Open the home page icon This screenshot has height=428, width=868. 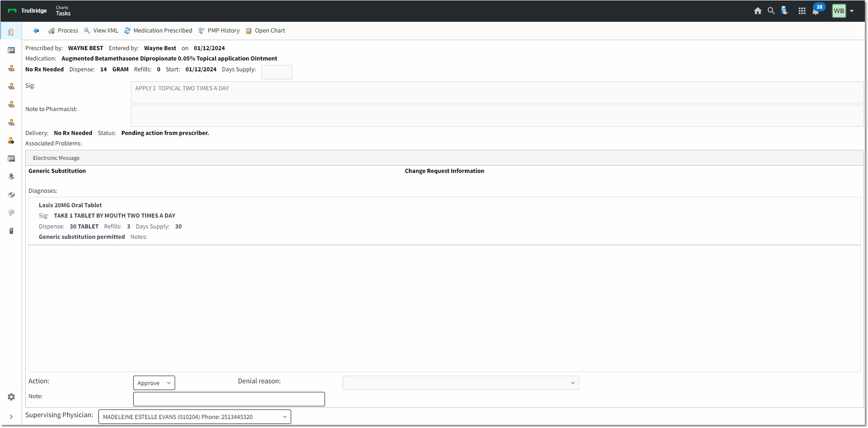click(758, 11)
